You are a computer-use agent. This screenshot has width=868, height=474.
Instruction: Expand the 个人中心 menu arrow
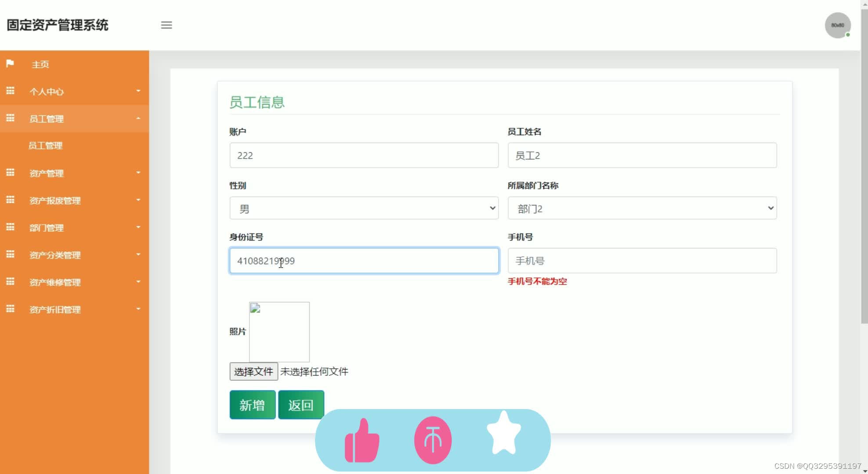click(138, 91)
